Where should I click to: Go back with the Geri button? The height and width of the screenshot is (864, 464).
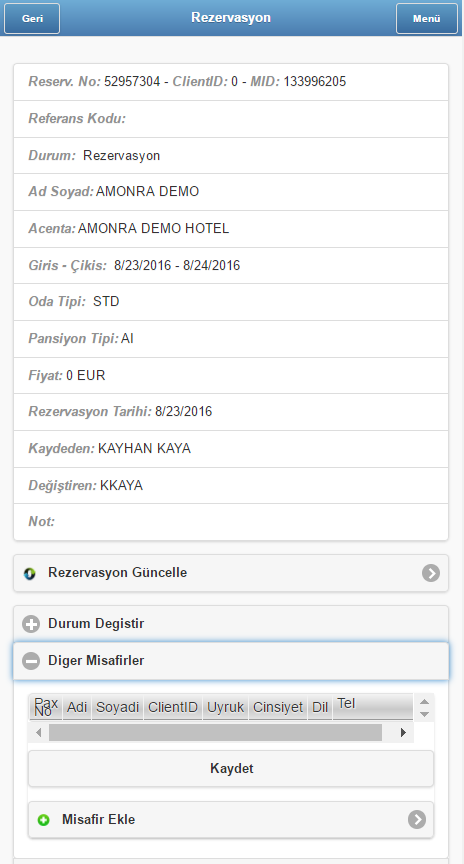point(32,18)
